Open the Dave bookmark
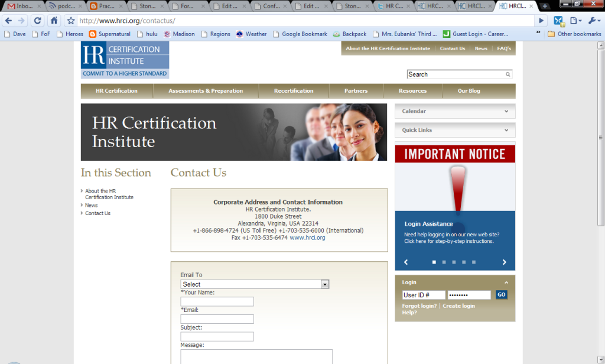 point(15,34)
